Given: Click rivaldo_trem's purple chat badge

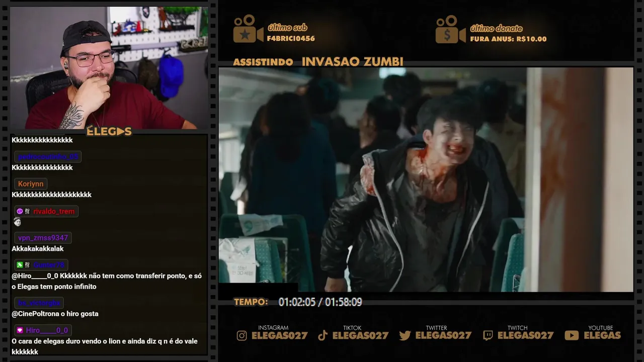Looking at the screenshot, I should pyautogui.click(x=20, y=211).
